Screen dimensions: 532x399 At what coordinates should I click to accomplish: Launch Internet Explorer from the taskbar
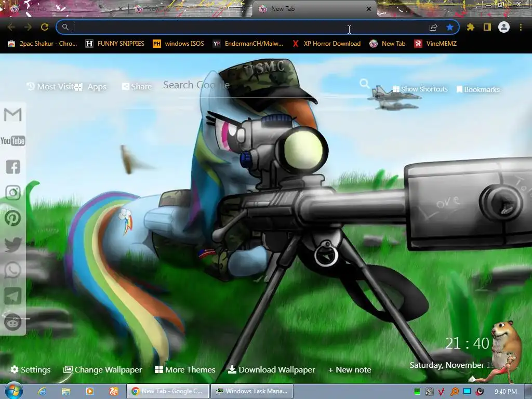pyautogui.click(x=42, y=391)
